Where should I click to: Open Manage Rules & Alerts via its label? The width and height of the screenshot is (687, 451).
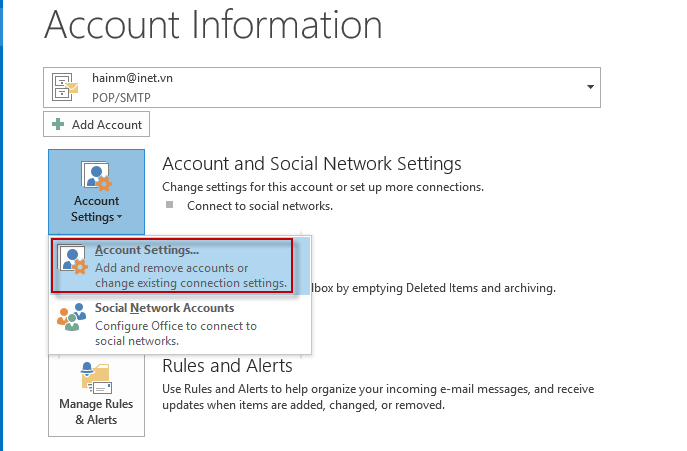pyautogui.click(x=96, y=412)
